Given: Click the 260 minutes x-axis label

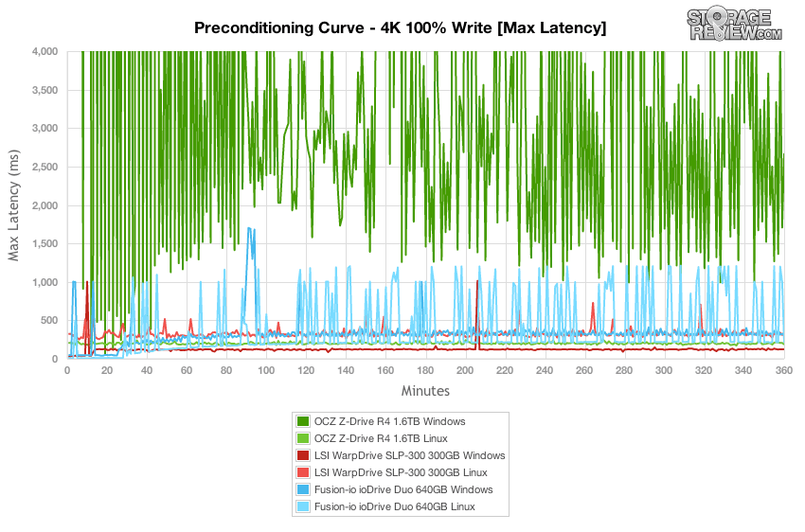Looking at the screenshot, I should point(584,370).
